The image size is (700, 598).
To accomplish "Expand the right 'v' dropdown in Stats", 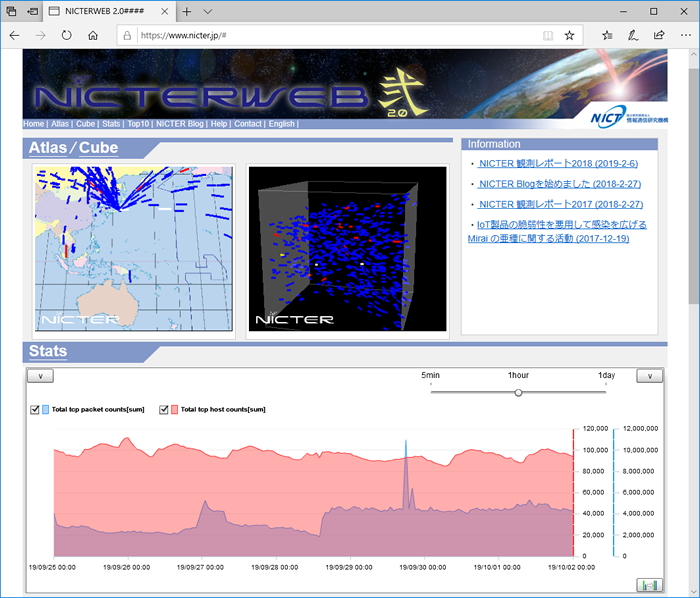I will [649, 376].
